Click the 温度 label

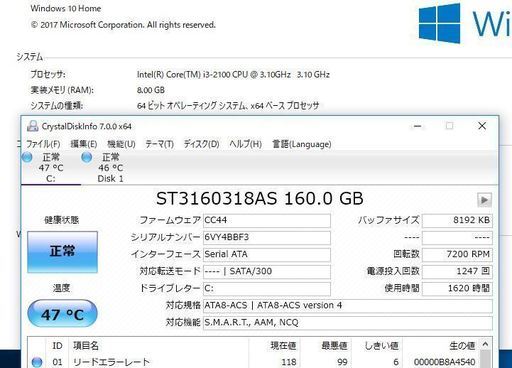pyautogui.click(x=61, y=288)
